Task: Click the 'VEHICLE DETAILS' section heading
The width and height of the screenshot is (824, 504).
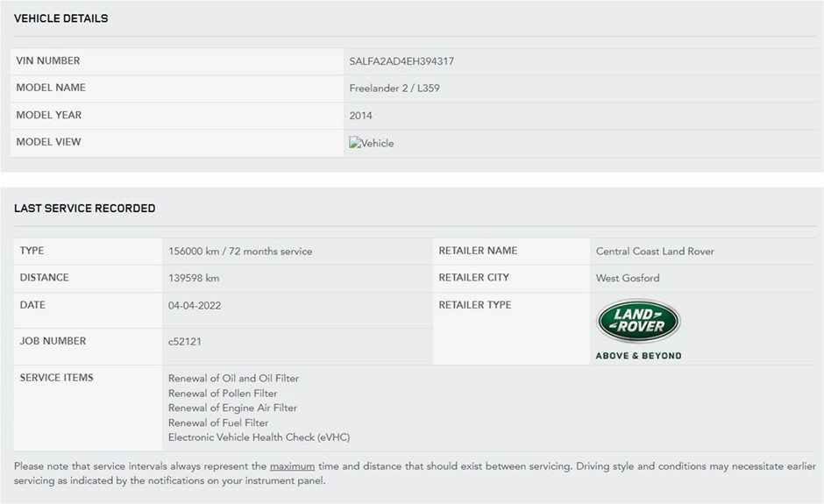Action: 60,18
